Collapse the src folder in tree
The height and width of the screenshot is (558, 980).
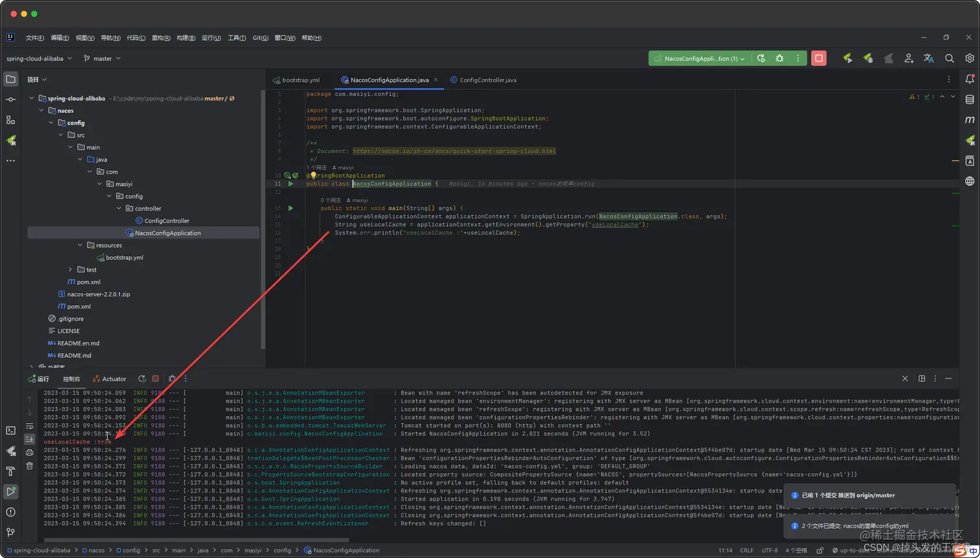point(61,135)
